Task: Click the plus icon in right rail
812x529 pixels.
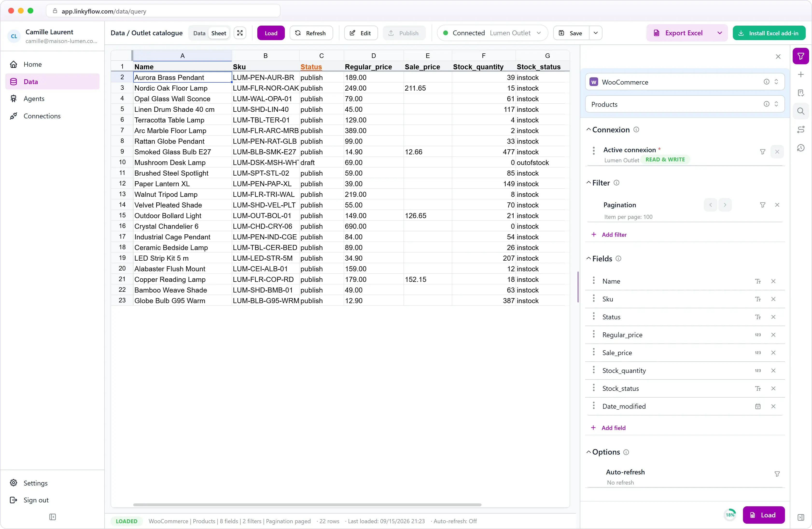Action: pos(800,74)
